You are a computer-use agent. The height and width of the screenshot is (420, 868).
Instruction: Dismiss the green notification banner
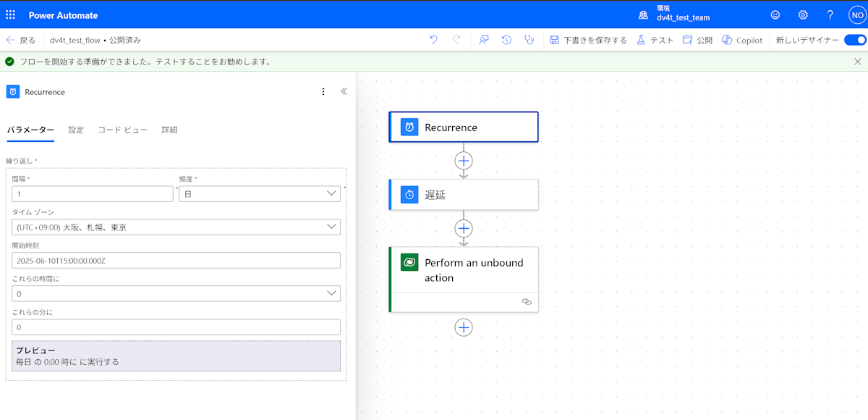click(x=857, y=62)
